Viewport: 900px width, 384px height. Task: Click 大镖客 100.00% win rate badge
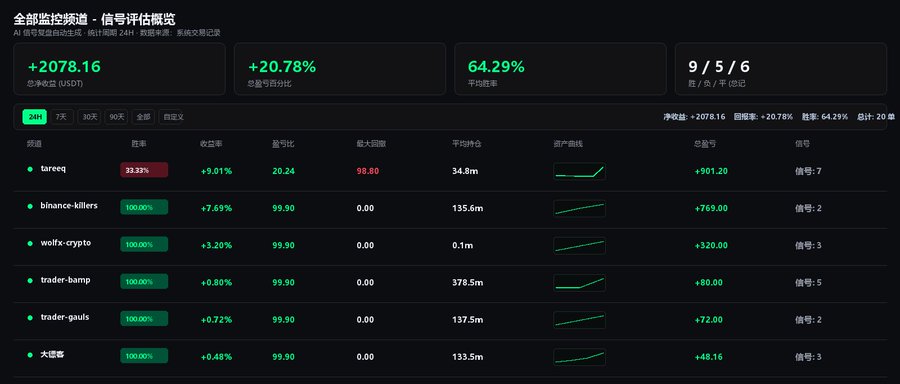click(x=144, y=356)
